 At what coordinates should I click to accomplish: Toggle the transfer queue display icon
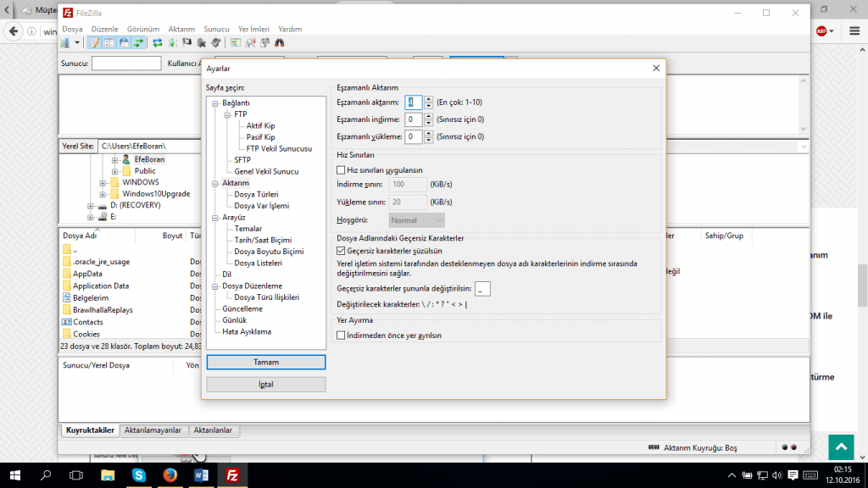pyautogui.click(x=136, y=42)
